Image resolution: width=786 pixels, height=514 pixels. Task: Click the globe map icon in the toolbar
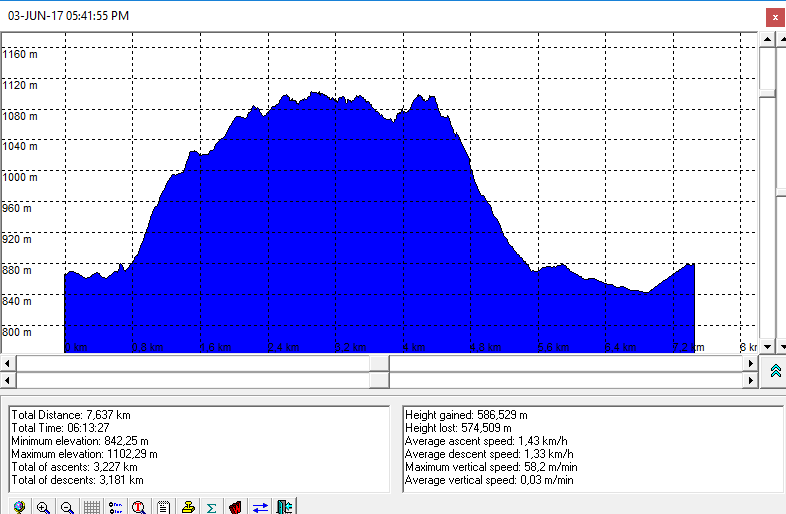pyautogui.click(x=19, y=507)
